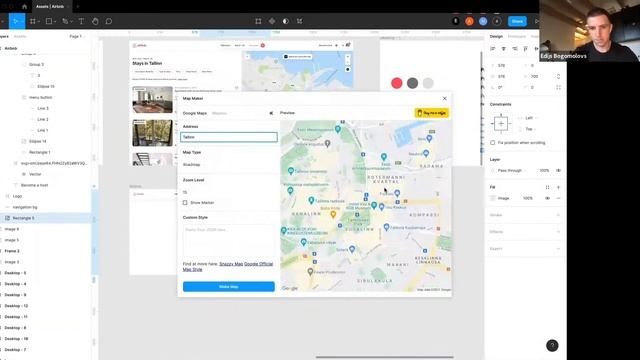Switch to the Prototype tab
The width and height of the screenshot is (640, 360).
click(517, 36)
